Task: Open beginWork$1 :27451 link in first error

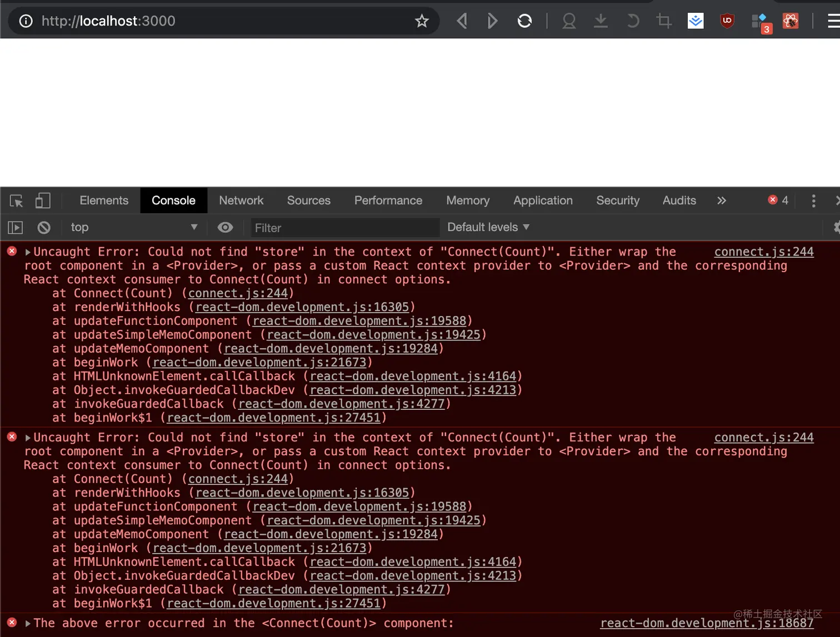Action: pyautogui.click(x=274, y=418)
